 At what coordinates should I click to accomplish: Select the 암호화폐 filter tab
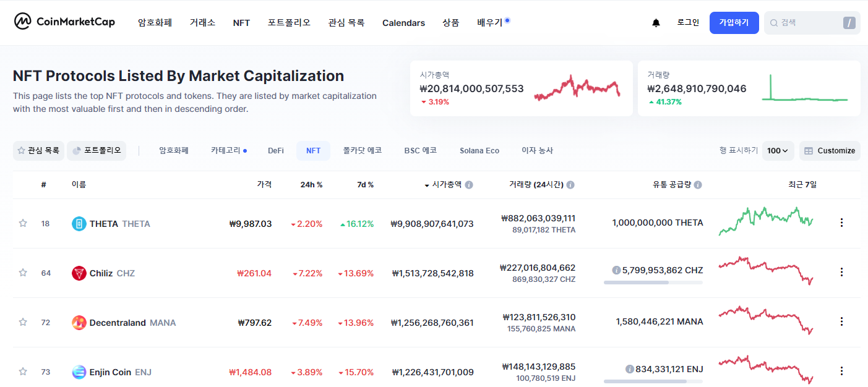[x=174, y=150]
